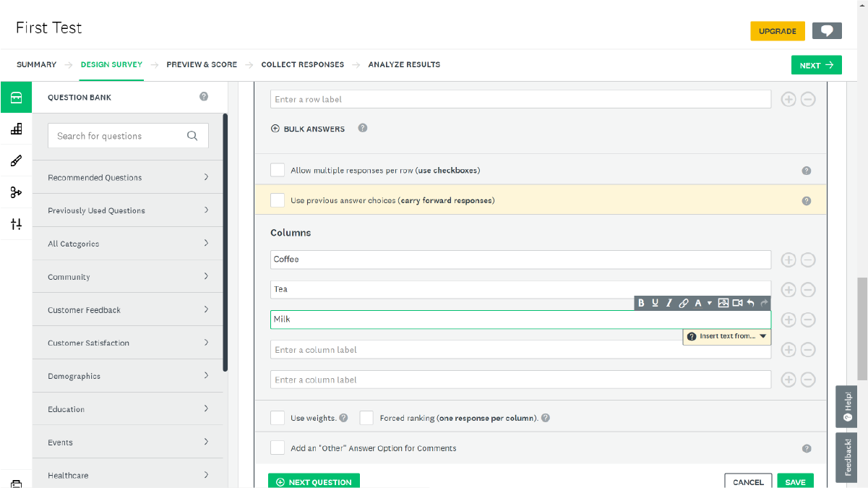Cancel the question edits
Viewport: 868px width, 488px height.
[x=748, y=481]
